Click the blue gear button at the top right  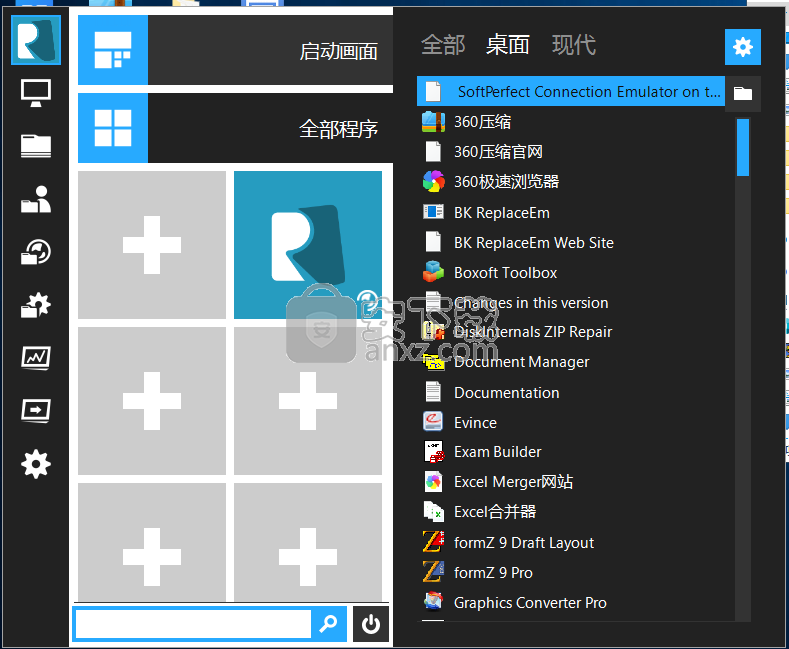pos(743,47)
